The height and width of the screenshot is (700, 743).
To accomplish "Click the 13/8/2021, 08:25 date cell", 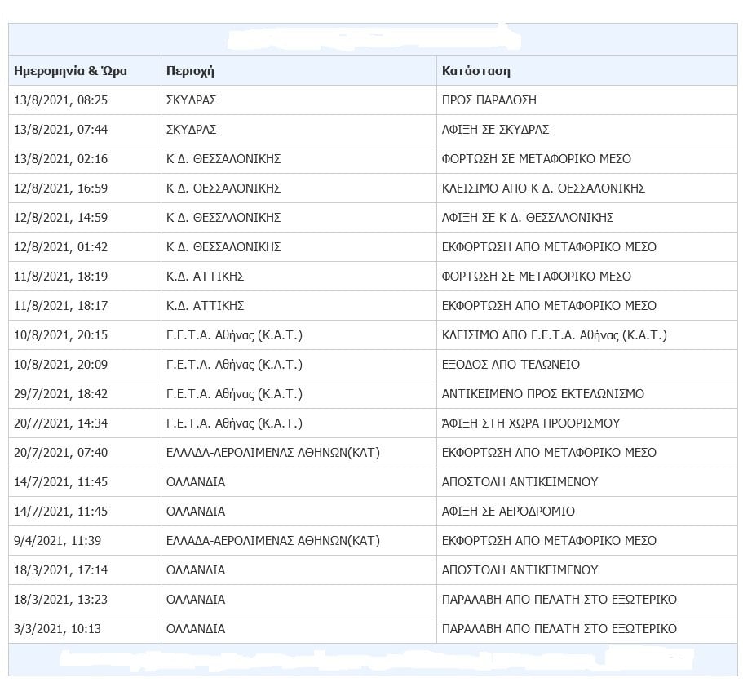I will pyautogui.click(x=61, y=100).
